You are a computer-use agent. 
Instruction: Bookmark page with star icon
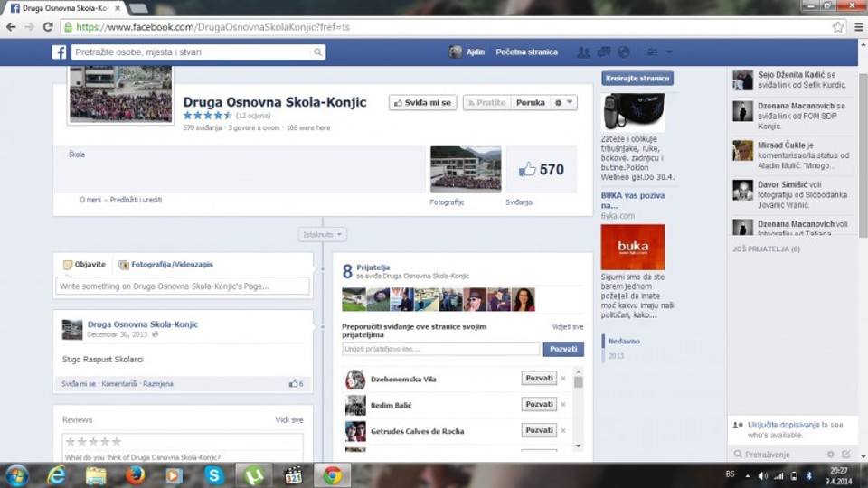point(838,26)
